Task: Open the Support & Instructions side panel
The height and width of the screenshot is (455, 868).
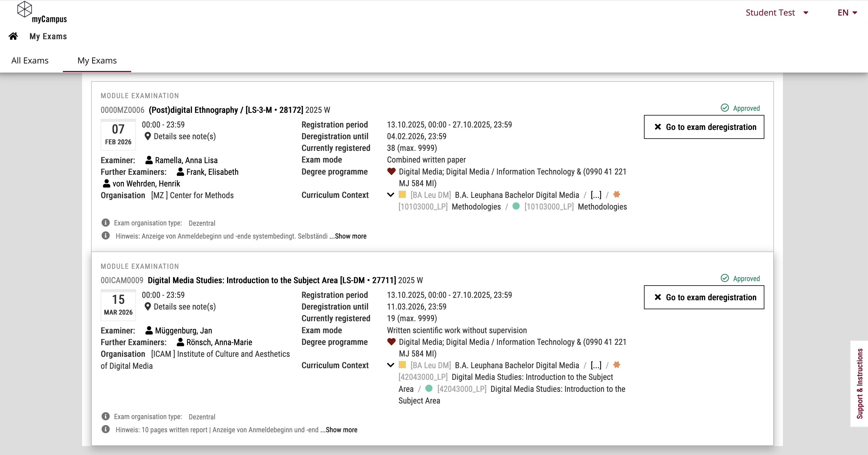Action: coord(860,383)
